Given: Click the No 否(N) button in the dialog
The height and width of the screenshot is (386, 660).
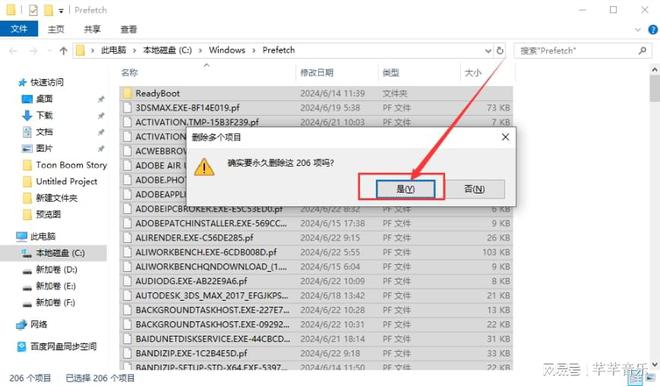Looking at the screenshot, I should pyautogui.click(x=474, y=189).
